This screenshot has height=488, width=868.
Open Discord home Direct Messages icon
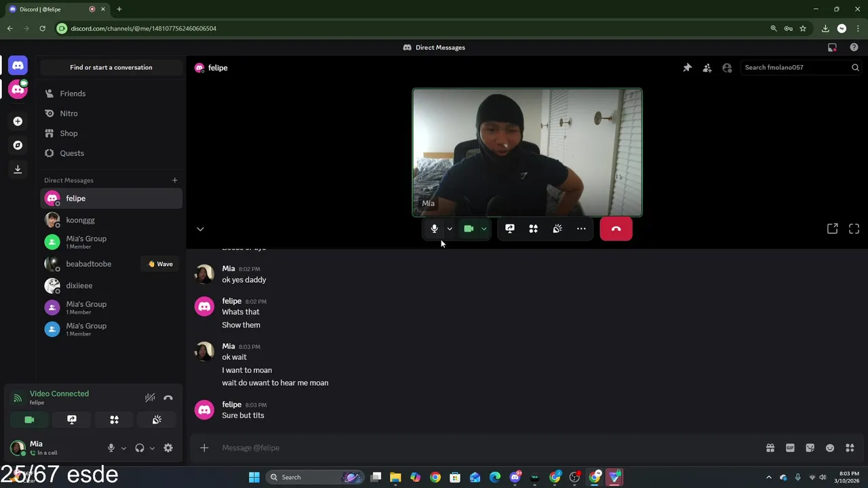pos(18,66)
